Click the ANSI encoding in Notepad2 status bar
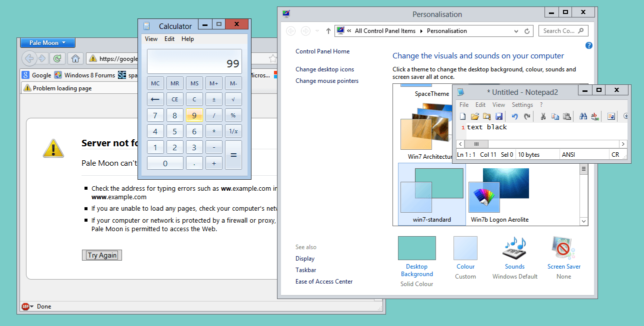The image size is (644, 326). (x=568, y=155)
